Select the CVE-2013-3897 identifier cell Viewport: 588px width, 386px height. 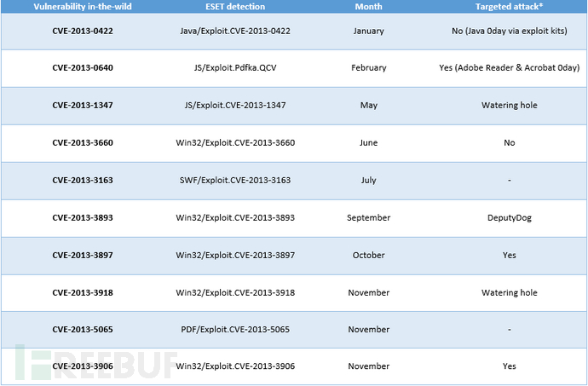(x=83, y=255)
